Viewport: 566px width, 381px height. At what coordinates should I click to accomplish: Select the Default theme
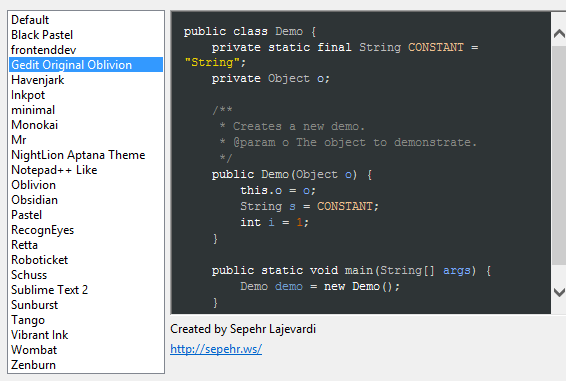[x=86, y=20]
